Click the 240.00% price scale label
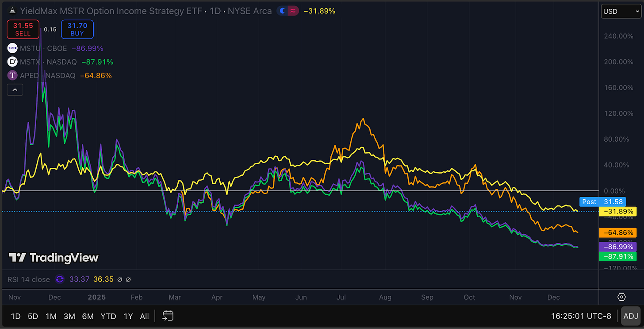644x329 pixels. click(618, 36)
